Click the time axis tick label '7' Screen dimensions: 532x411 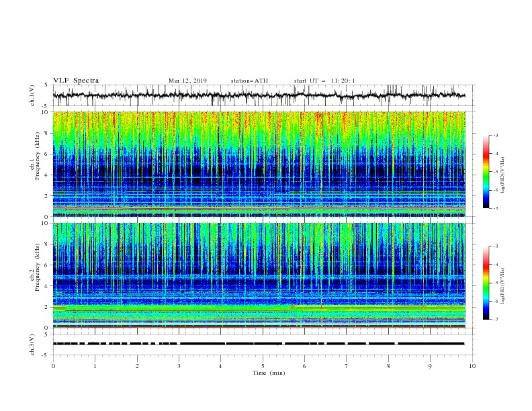click(x=347, y=366)
